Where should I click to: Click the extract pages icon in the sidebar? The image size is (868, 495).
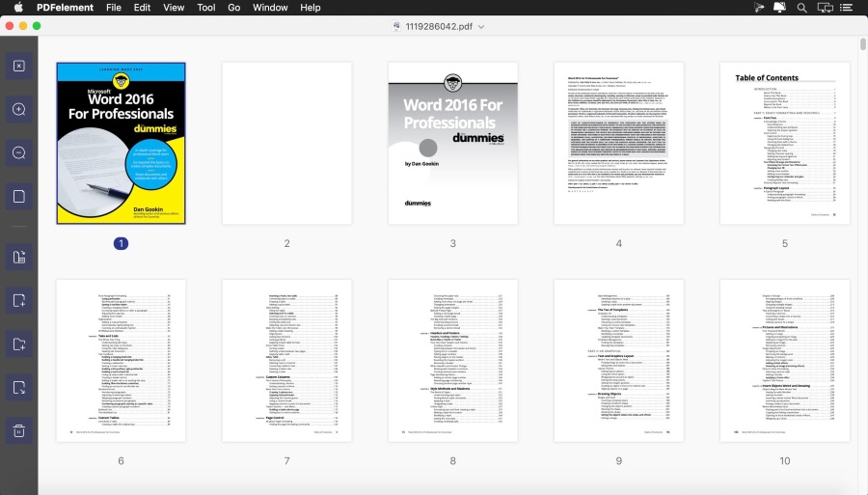point(19,257)
